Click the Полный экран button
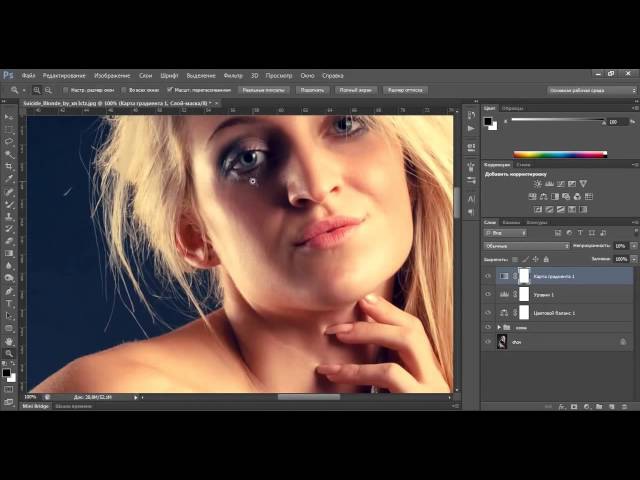 tap(356, 90)
